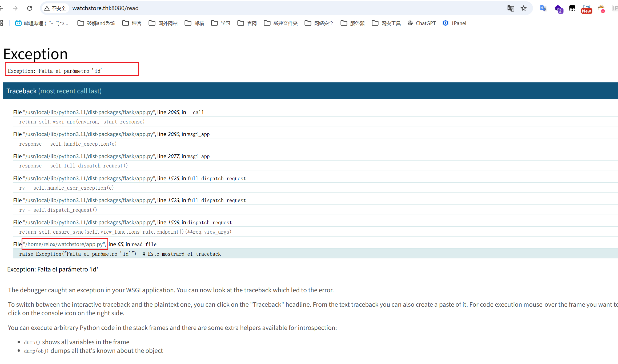618x364 pixels.
Task: Bookmark this page with the star icon
Action: pyautogui.click(x=524, y=8)
